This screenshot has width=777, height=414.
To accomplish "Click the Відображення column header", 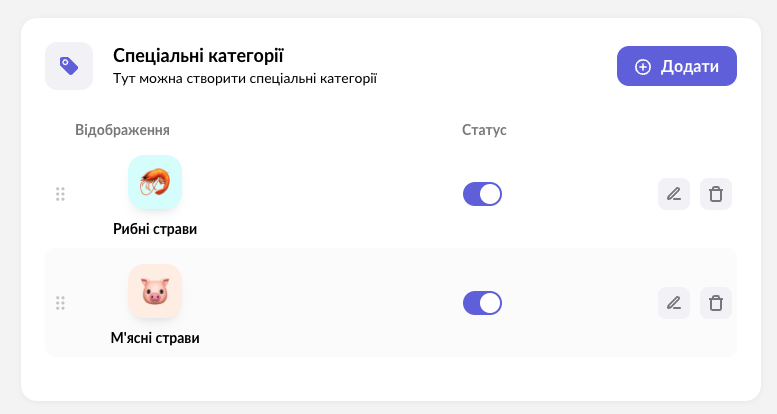I will point(122,130).
